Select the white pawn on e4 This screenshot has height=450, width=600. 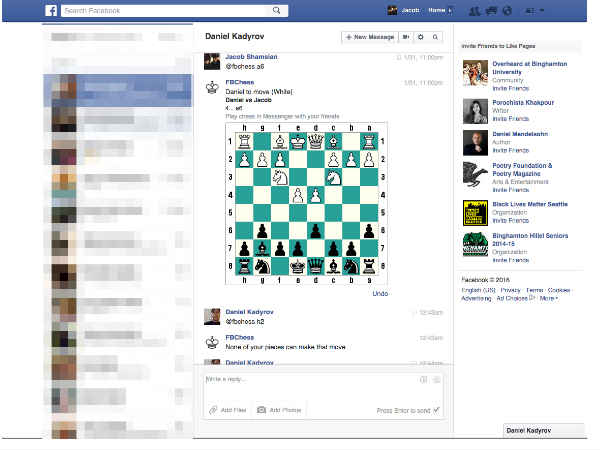[x=298, y=195]
